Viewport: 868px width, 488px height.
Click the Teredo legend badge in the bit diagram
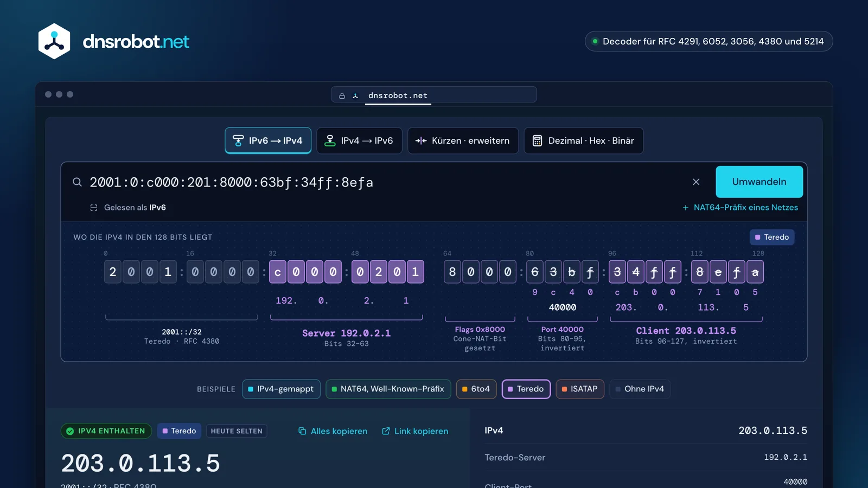tap(772, 237)
